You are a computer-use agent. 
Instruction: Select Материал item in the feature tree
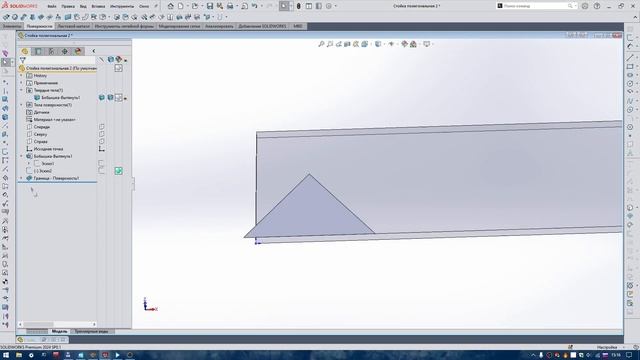pos(51,120)
